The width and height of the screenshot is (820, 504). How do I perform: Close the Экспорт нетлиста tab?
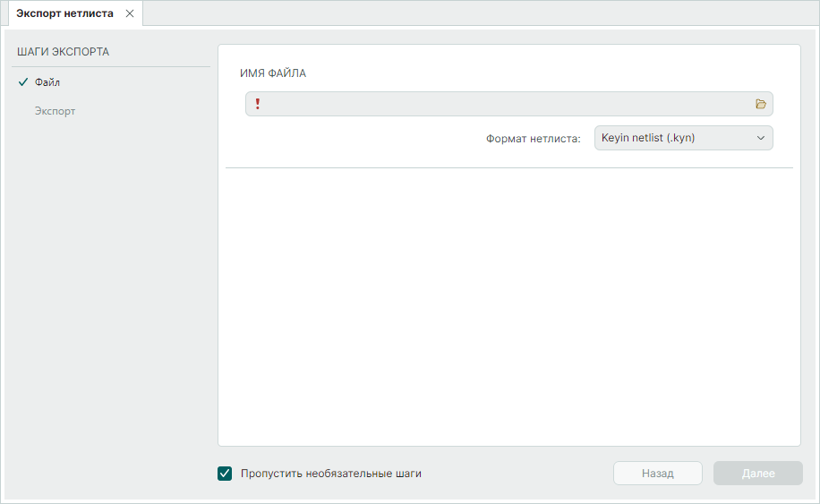click(130, 13)
